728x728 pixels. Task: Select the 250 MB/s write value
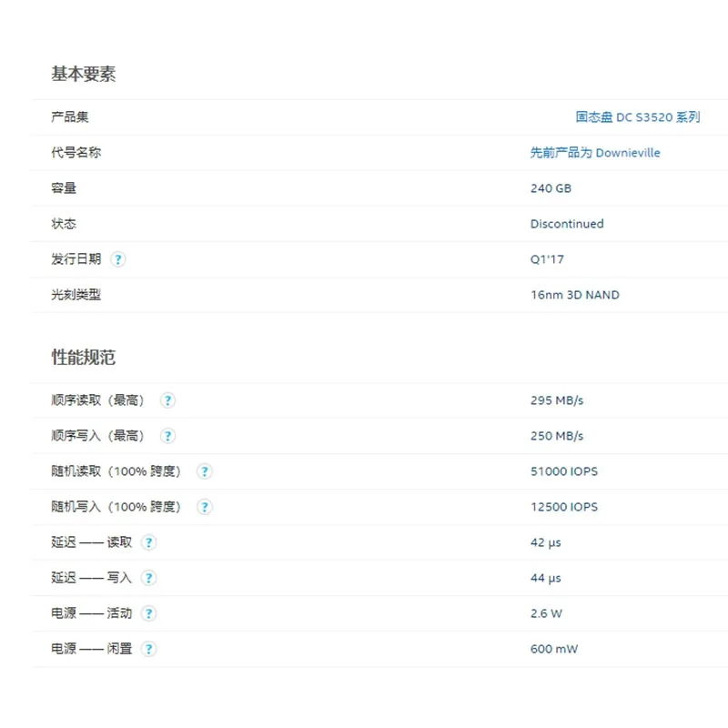(x=557, y=436)
